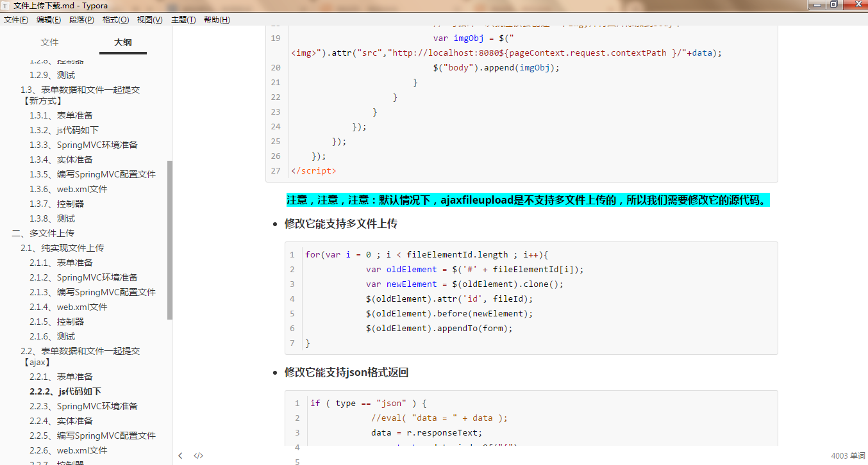Open the 视图(V) menu
Screen dimensions: 868x465
(x=149, y=20)
